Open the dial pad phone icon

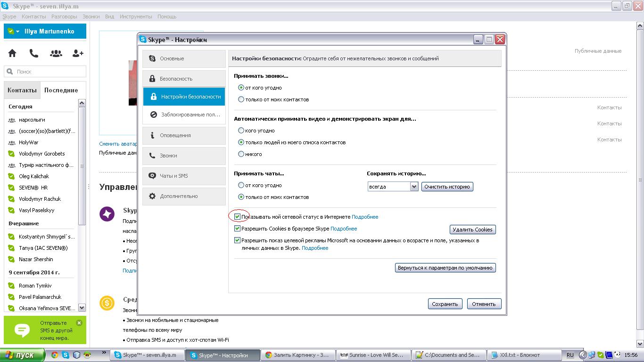point(34,53)
